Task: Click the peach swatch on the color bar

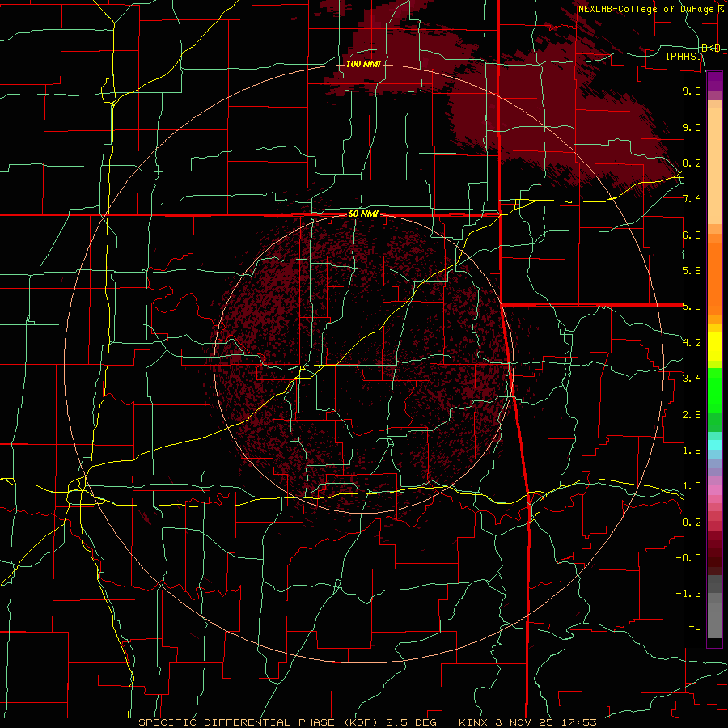Action: pos(714,166)
